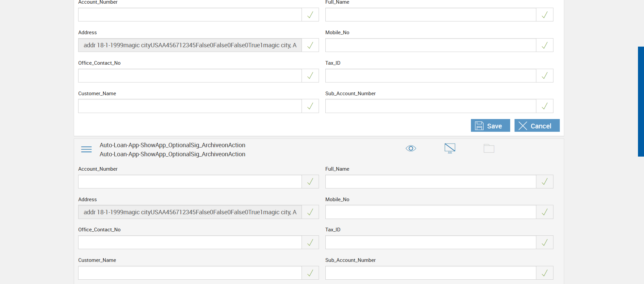
Task: Click Mobile_No checkmark in the section above Save
Action: [544, 45]
